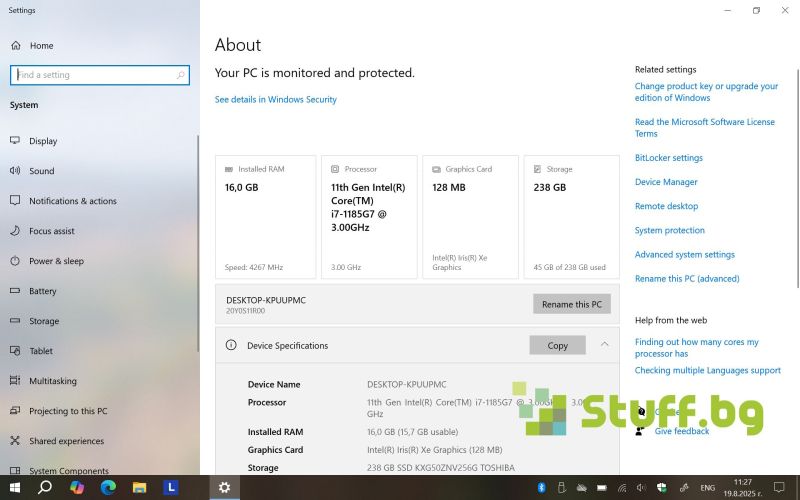Open BitLocker settings link
The image size is (800, 500).
tap(668, 158)
